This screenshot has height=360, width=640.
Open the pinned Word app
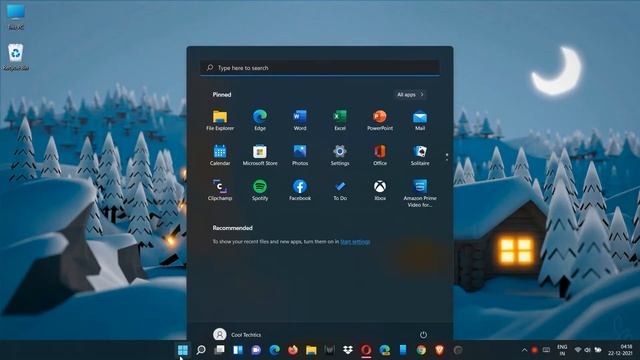(x=300, y=120)
